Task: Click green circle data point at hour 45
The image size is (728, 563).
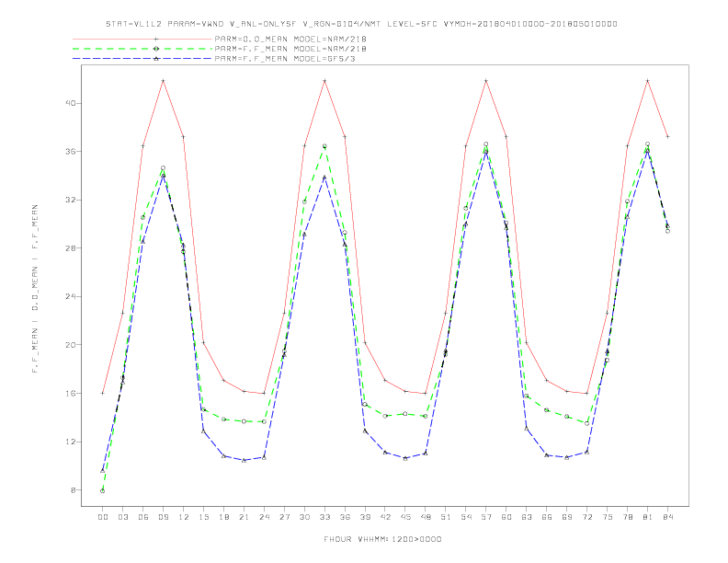Action: click(405, 413)
